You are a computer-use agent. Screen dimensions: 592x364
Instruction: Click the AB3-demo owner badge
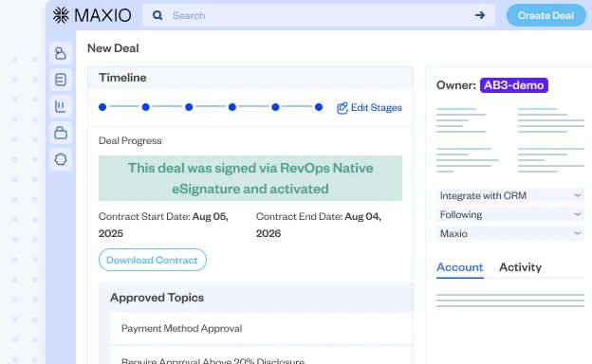(514, 85)
